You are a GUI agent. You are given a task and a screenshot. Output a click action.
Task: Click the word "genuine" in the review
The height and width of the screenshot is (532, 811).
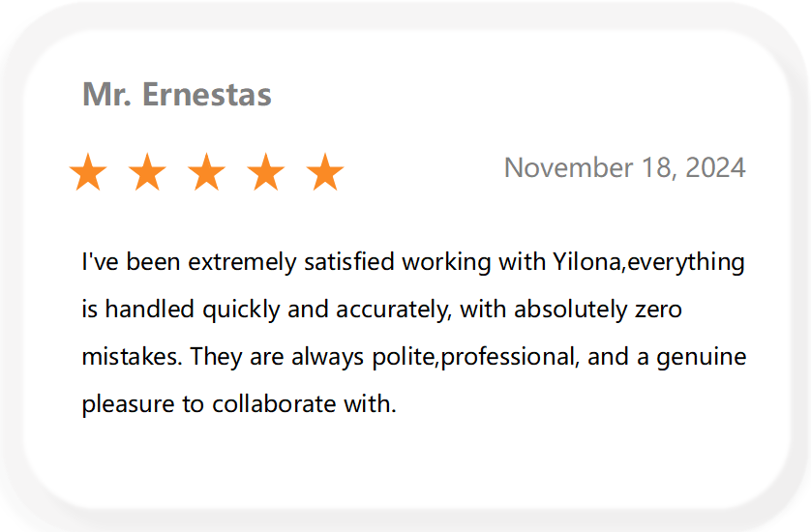tap(702, 357)
